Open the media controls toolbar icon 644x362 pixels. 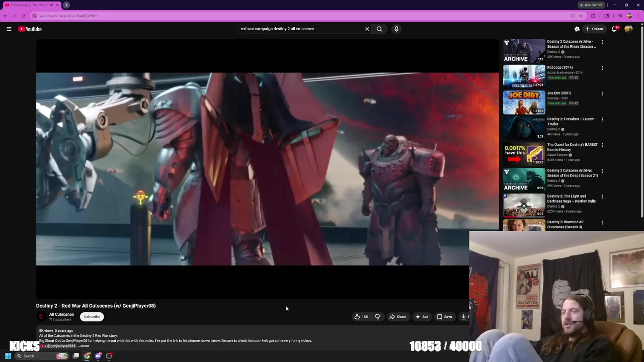click(620, 16)
